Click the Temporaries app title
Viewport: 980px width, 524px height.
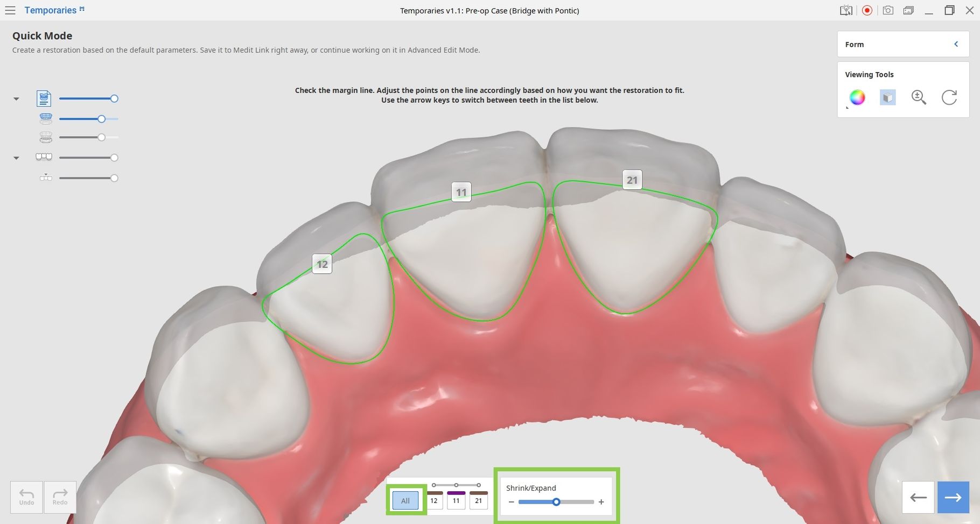coord(50,10)
